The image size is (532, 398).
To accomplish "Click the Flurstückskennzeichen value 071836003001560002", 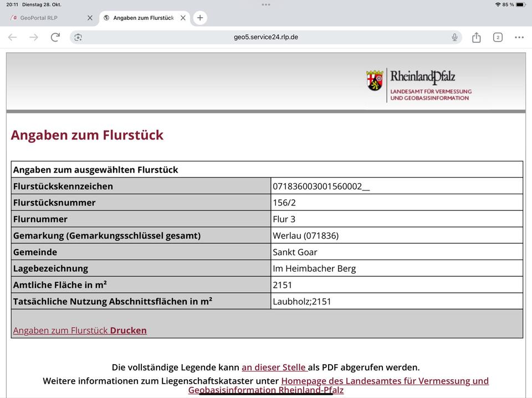I will [320, 186].
